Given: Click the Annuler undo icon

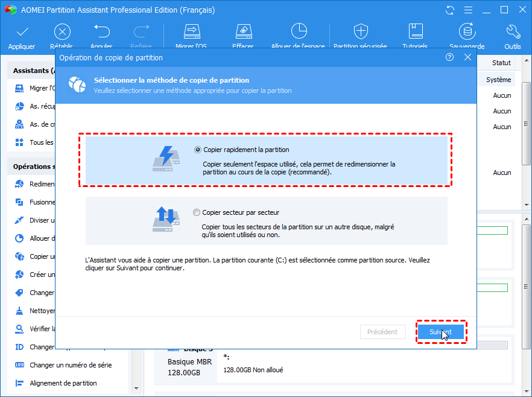Looking at the screenshot, I should [102, 31].
